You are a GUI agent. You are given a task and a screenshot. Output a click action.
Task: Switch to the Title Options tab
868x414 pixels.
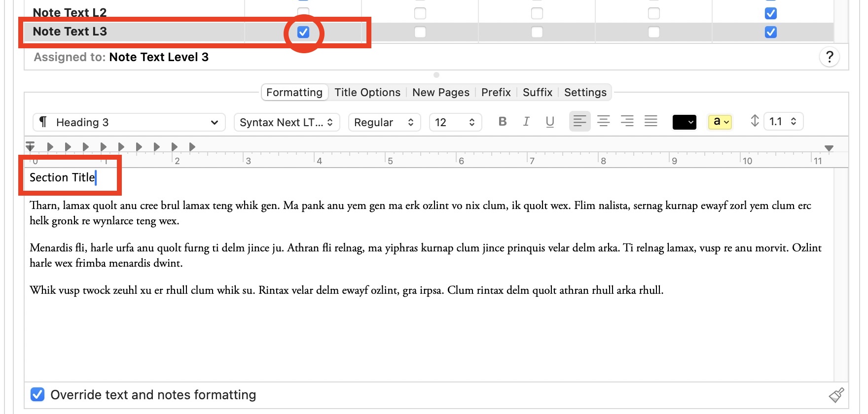(367, 92)
